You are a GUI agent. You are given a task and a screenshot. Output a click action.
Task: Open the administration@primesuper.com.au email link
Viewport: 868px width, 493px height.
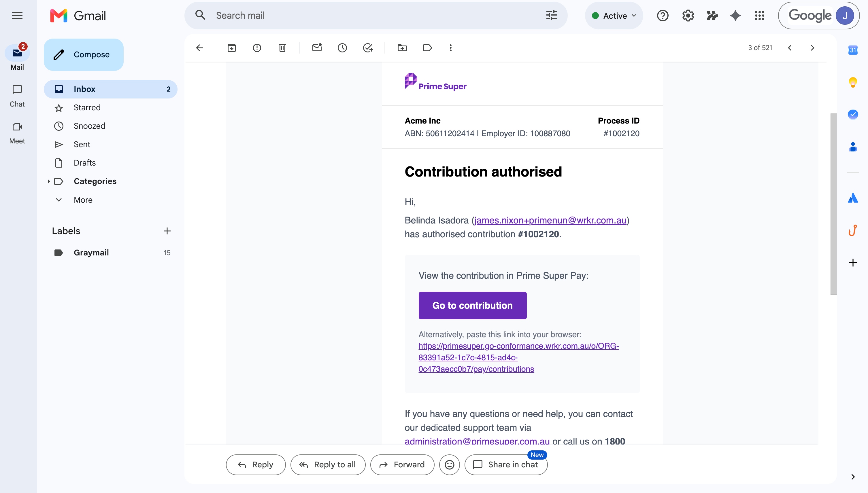(477, 441)
